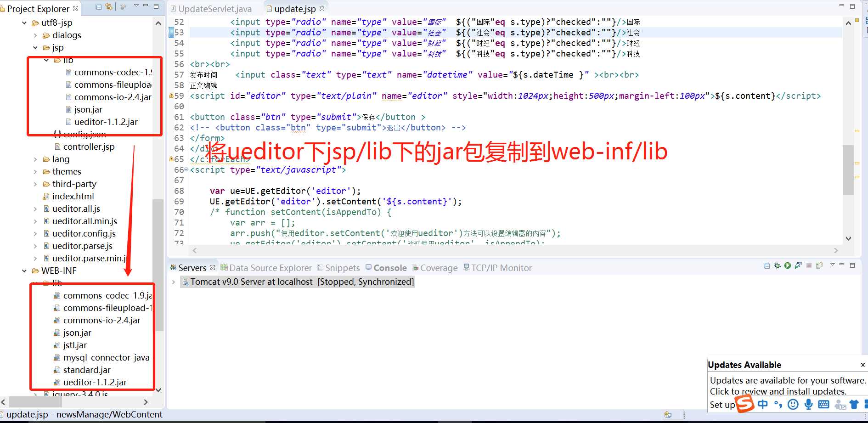Close the Updates Available popup
The image size is (868, 423).
(x=862, y=365)
